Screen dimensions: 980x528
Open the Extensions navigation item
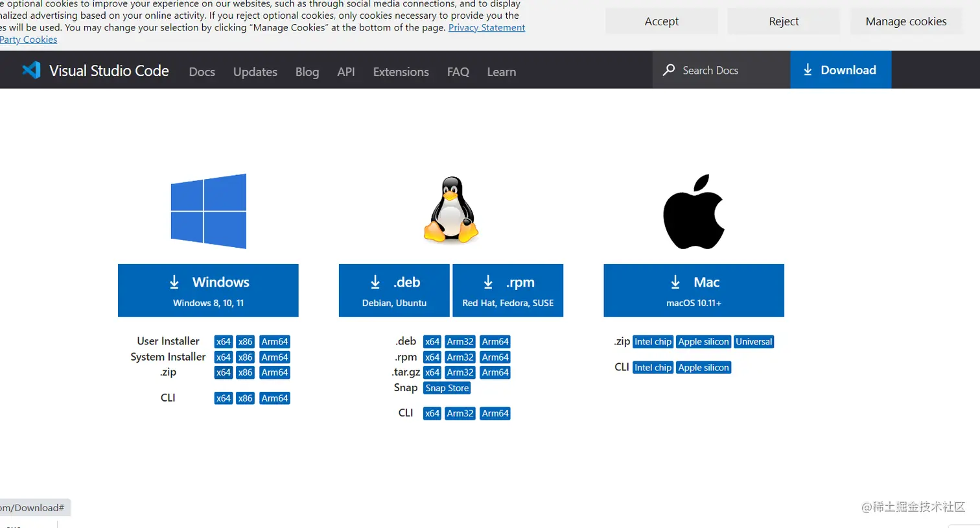click(x=401, y=71)
